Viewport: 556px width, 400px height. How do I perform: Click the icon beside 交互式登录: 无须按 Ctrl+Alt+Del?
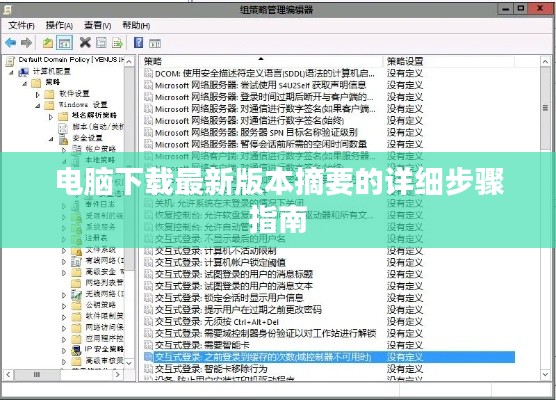coord(149,321)
